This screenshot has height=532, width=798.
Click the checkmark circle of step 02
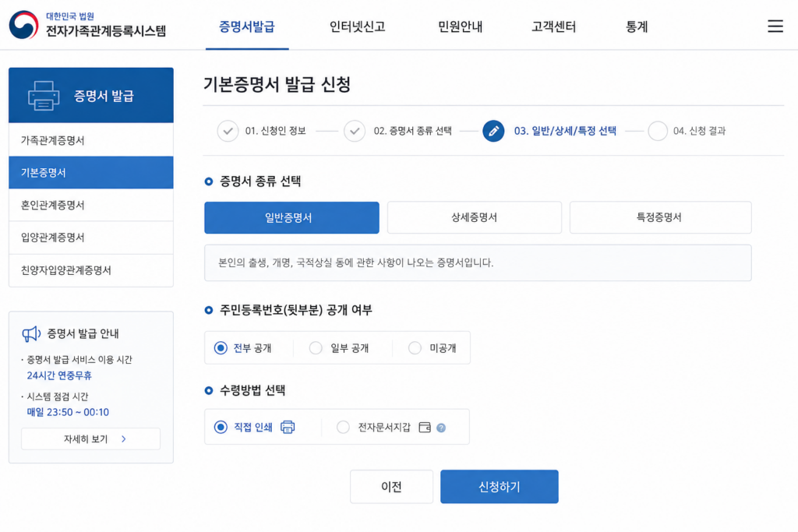[355, 131]
